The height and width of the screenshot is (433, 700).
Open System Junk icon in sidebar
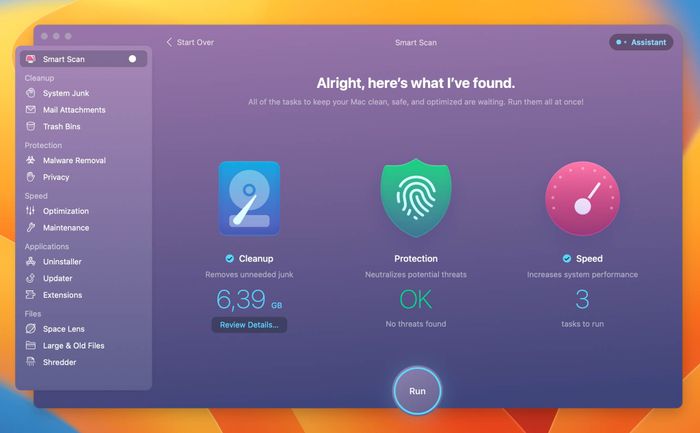pos(30,93)
